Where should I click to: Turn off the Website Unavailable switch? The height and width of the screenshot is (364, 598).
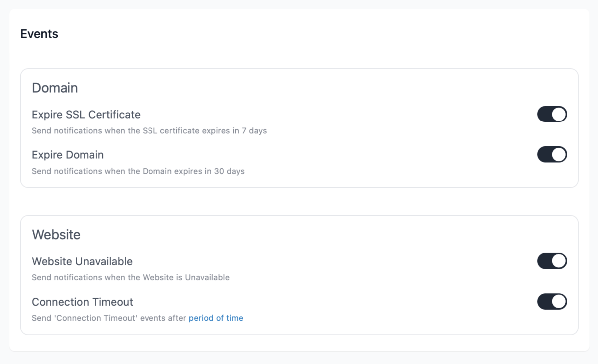(552, 261)
